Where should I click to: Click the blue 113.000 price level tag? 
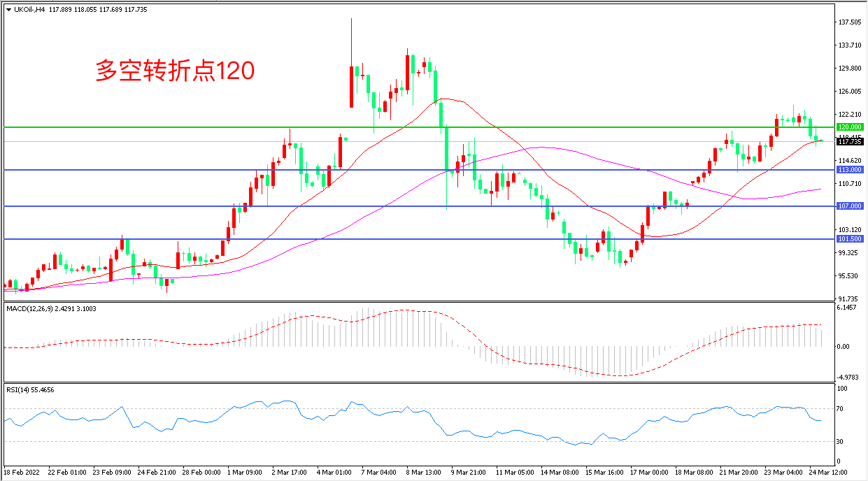pos(849,170)
